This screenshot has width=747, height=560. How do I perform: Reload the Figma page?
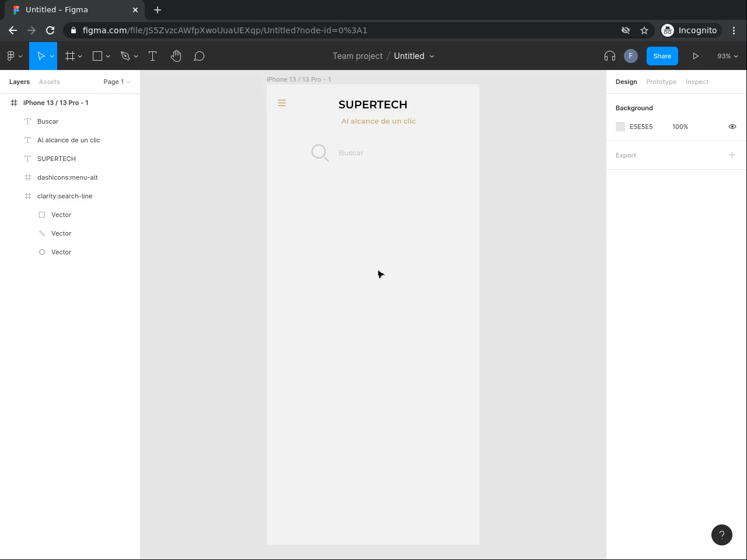tap(50, 30)
